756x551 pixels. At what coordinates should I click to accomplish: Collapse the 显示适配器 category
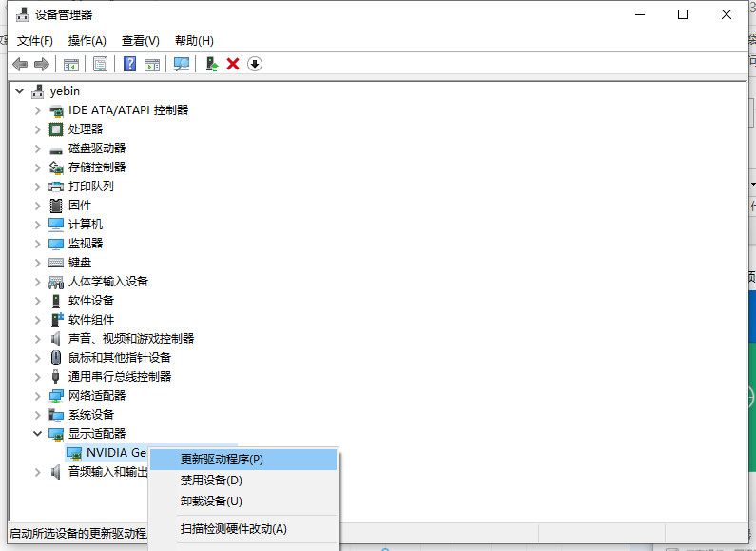pyautogui.click(x=38, y=434)
